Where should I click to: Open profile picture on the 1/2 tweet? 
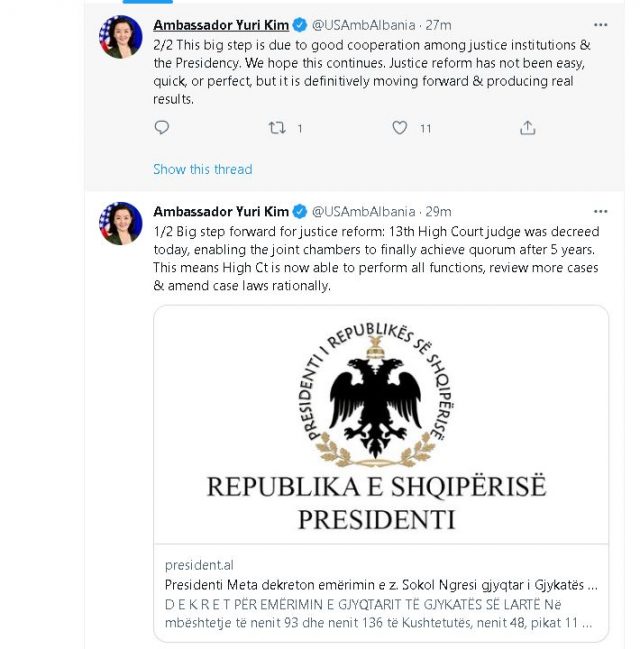click(120, 223)
